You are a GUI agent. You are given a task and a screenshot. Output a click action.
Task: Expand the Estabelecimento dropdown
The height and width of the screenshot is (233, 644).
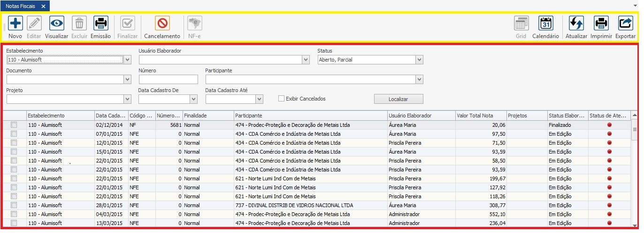(127, 60)
